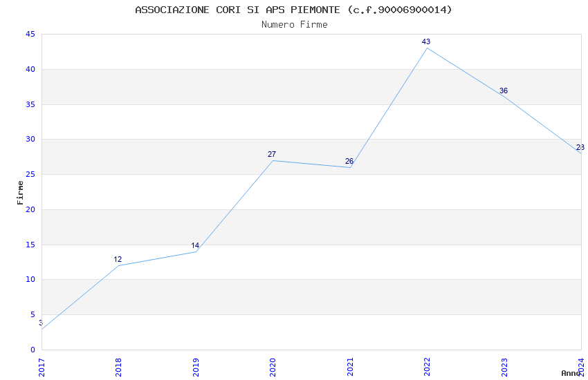The height and width of the screenshot is (380, 588).
Task: Click x-axis year 2020
Action: [x=273, y=368]
